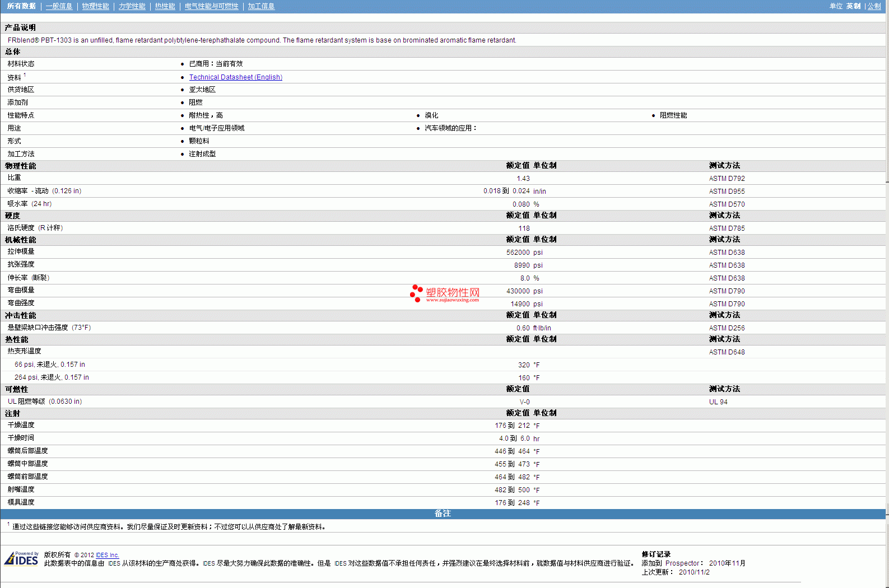Jump to the 热性能 tab

pos(165,6)
